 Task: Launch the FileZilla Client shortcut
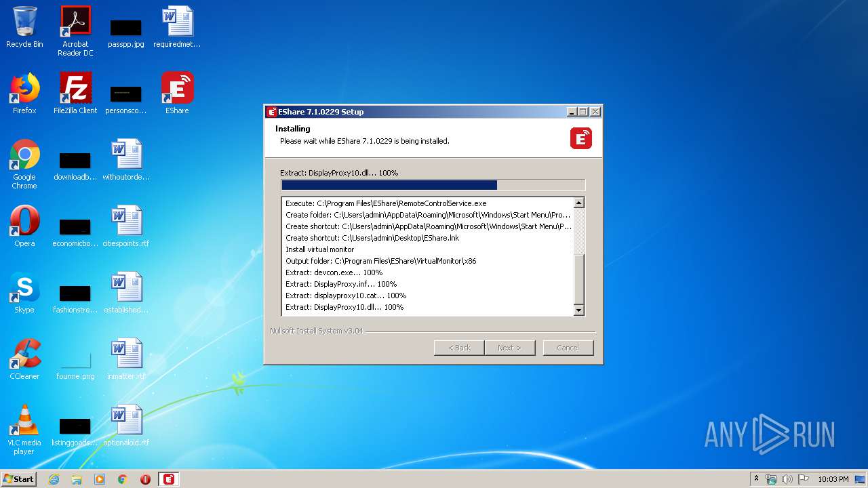click(x=75, y=94)
